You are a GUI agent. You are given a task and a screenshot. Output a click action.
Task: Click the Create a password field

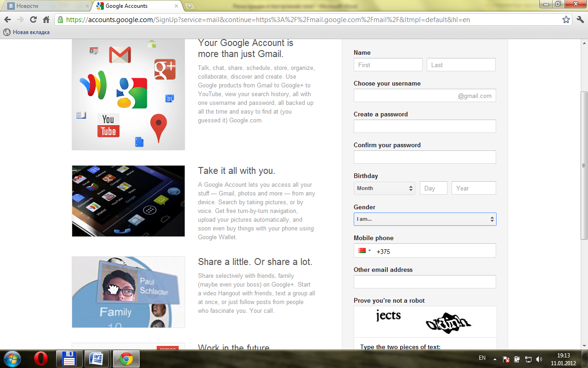click(425, 126)
